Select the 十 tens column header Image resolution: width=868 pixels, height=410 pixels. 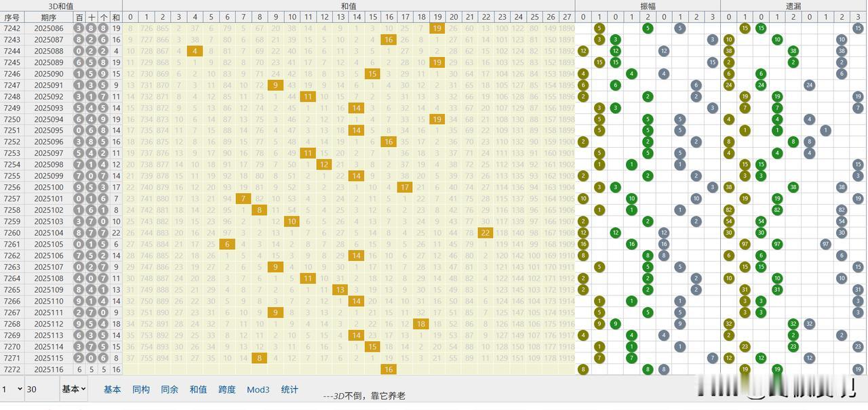tap(92, 17)
